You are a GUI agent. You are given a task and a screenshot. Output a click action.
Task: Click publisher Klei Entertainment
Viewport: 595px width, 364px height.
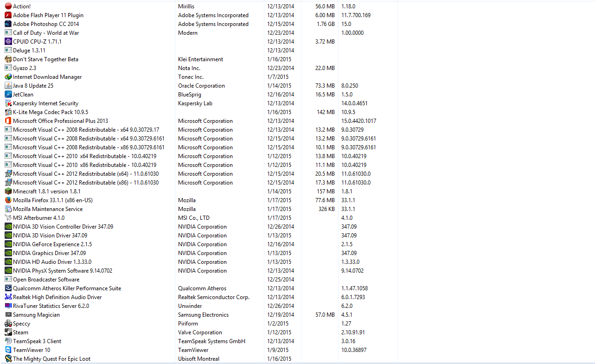[x=200, y=59]
